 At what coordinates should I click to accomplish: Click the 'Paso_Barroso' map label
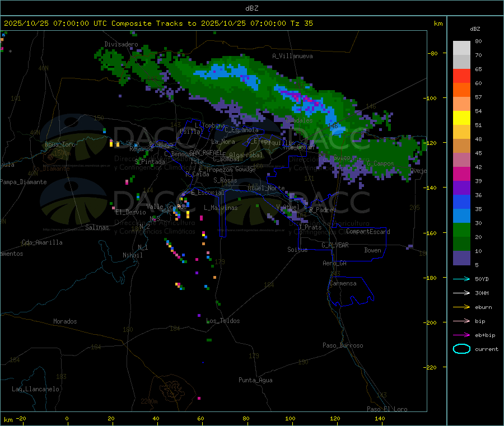click(343, 345)
